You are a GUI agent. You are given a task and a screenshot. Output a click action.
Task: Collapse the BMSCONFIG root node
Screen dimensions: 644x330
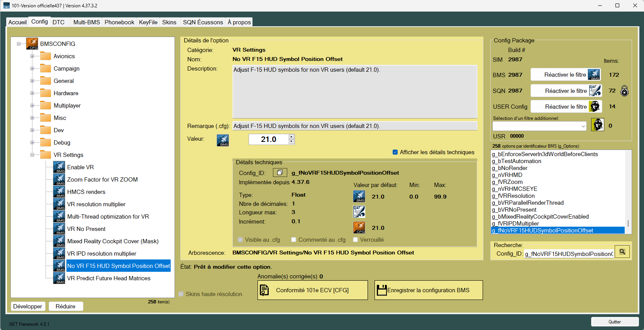tap(19, 44)
